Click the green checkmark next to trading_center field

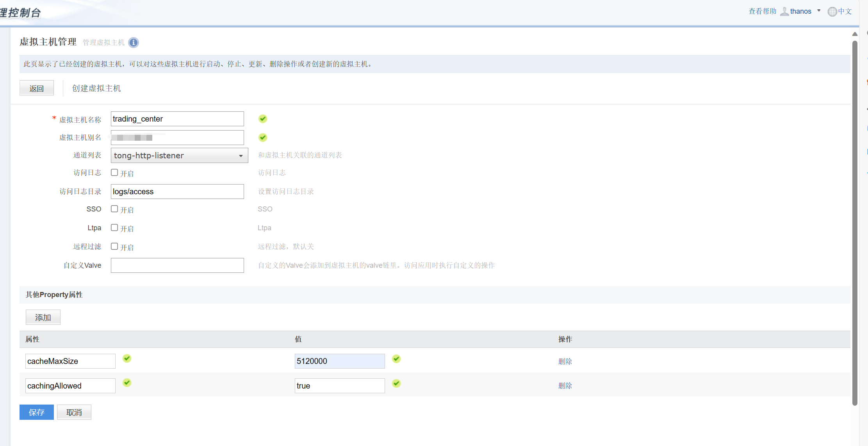coord(263,119)
